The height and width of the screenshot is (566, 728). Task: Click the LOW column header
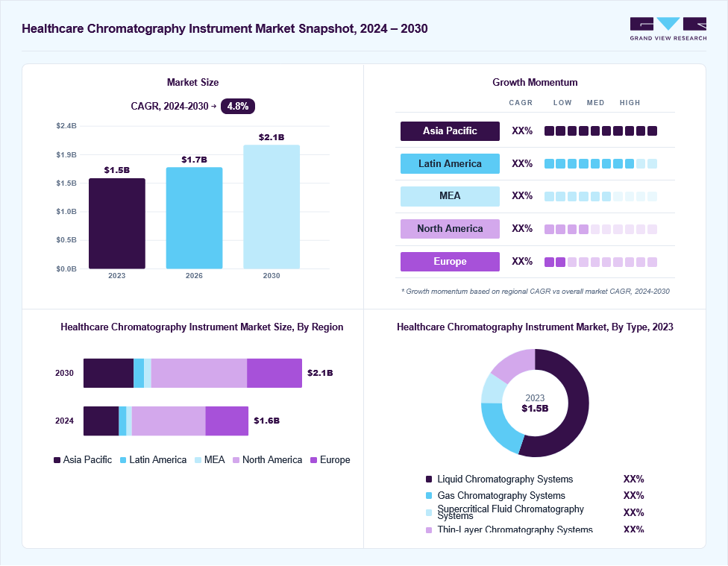pyautogui.click(x=562, y=103)
